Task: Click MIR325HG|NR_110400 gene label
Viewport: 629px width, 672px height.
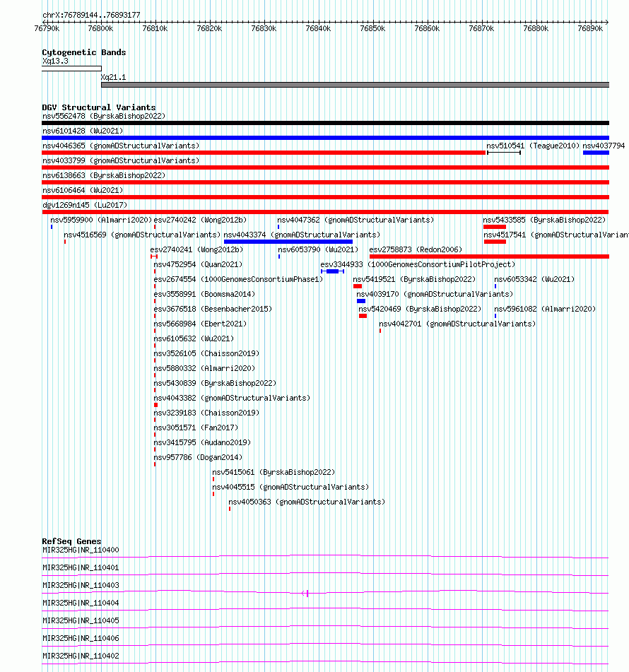Action: point(81,550)
